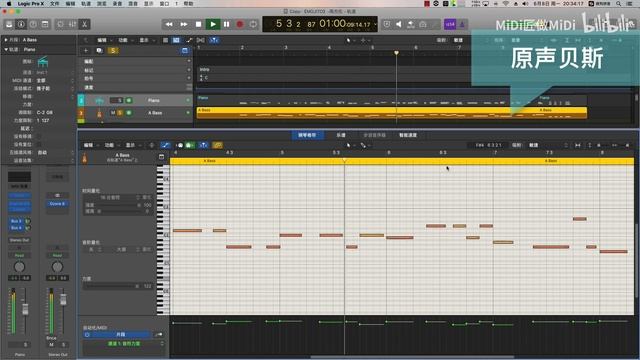Toggle the blue automation button in piano roll toolbar
640x360 pixels.
[165, 145]
